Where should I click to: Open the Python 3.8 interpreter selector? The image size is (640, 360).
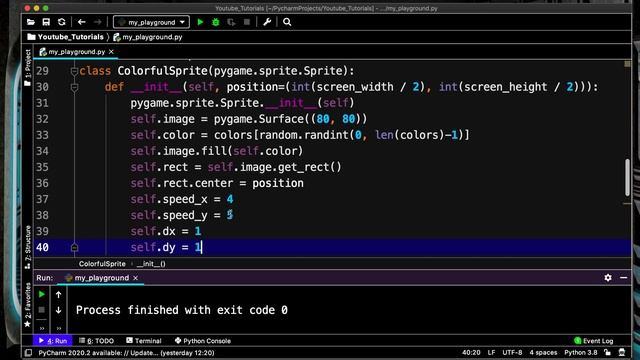coord(581,353)
